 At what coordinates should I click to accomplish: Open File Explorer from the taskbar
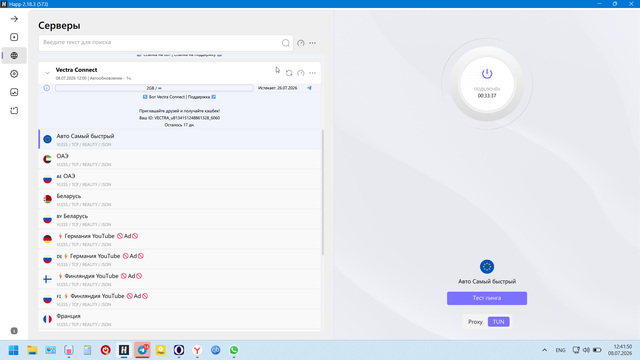[32, 350]
